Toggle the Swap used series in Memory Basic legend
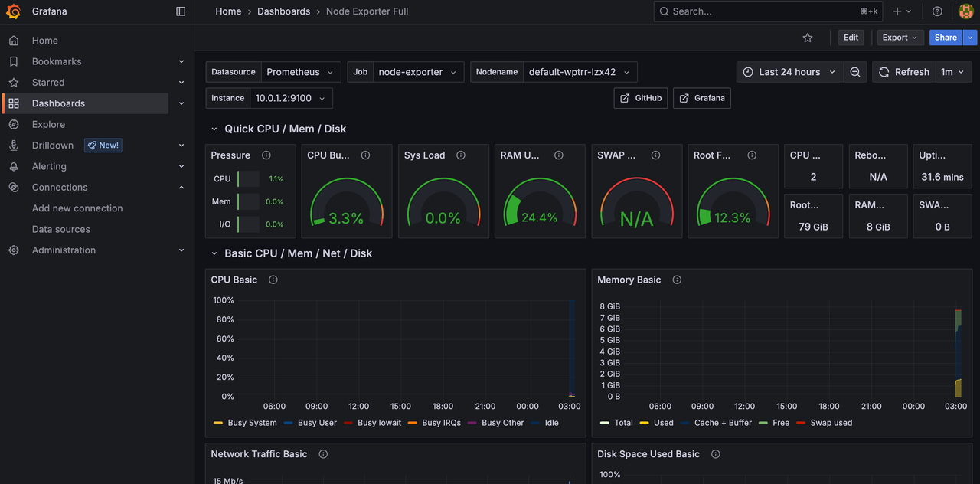 pos(830,422)
